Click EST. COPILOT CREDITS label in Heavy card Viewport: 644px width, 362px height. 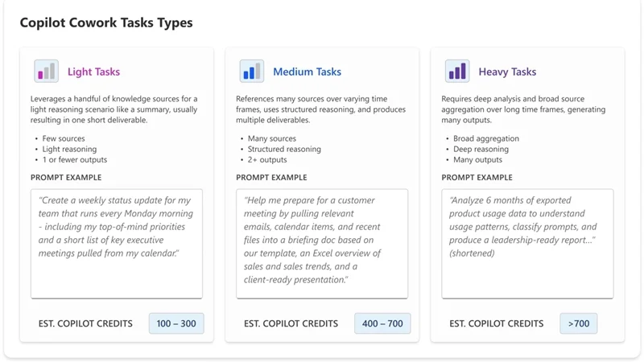pyautogui.click(x=496, y=323)
